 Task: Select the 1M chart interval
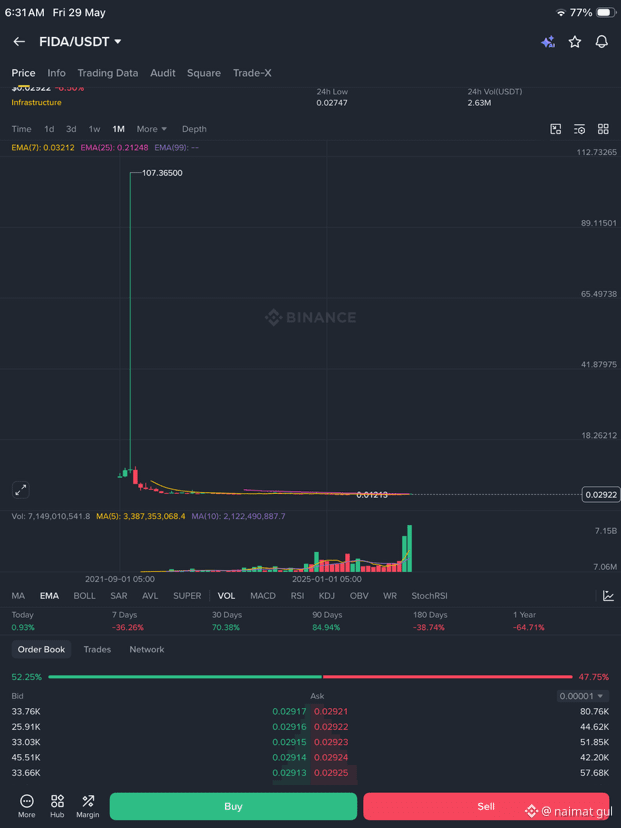click(x=118, y=129)
